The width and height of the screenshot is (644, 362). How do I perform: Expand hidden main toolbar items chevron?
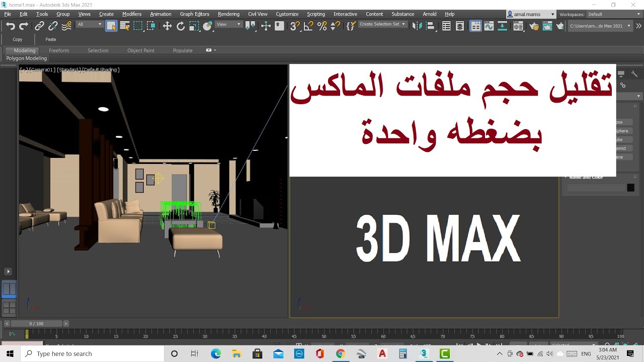[x=638, y=26]
